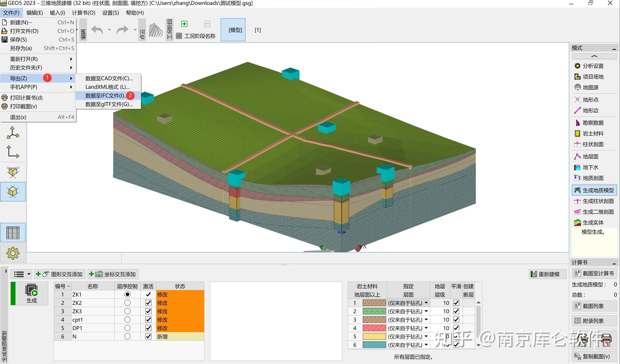Add a new construction stage with green plus

click(184, 24)
